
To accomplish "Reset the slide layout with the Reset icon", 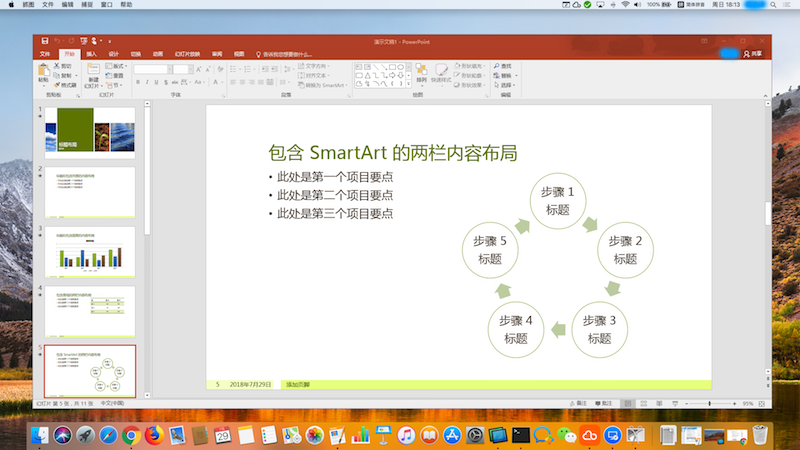I will click(x=115, y=76).
